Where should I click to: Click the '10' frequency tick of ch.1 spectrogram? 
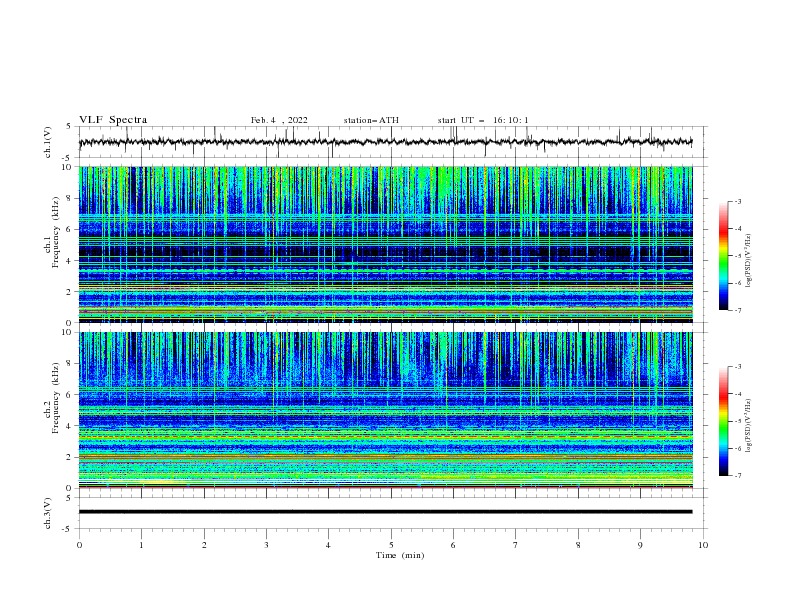(69, 167)
